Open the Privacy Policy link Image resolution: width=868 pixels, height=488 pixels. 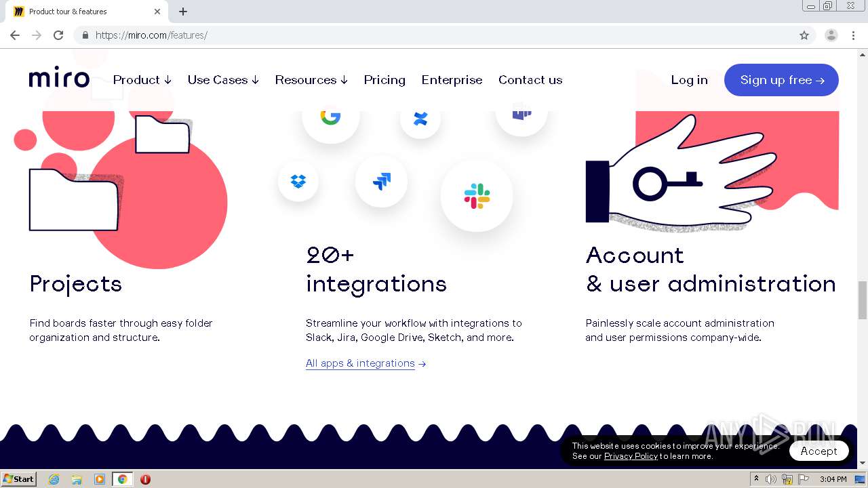point(631,456)
